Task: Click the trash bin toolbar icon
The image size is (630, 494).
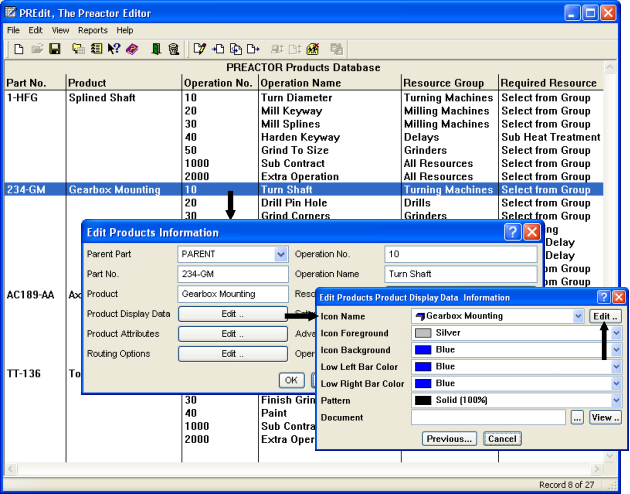Action: [x=174, y=49]
